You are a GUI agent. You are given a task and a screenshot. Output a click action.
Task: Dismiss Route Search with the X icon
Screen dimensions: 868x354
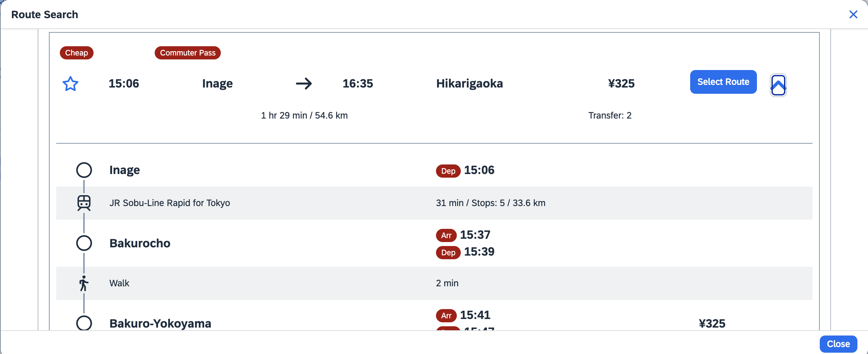tap(853, 15)
